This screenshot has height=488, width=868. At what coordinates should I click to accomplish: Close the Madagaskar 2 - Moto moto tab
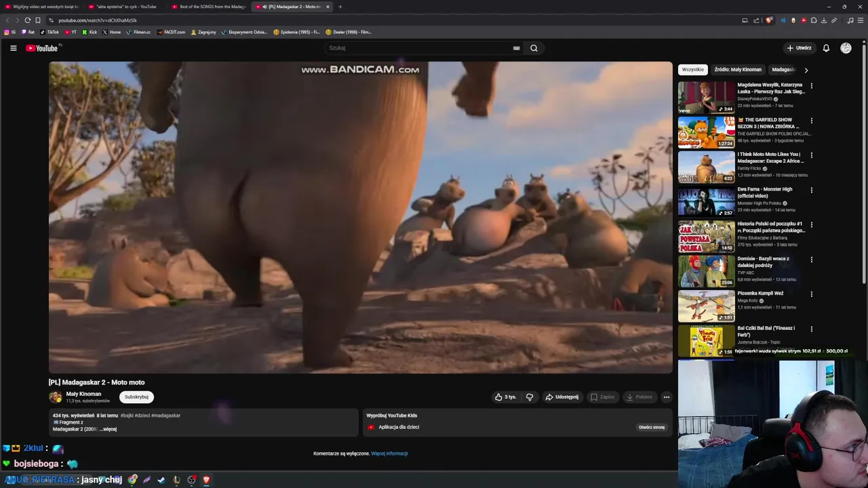pyautogui.click(x=328, y=7)
